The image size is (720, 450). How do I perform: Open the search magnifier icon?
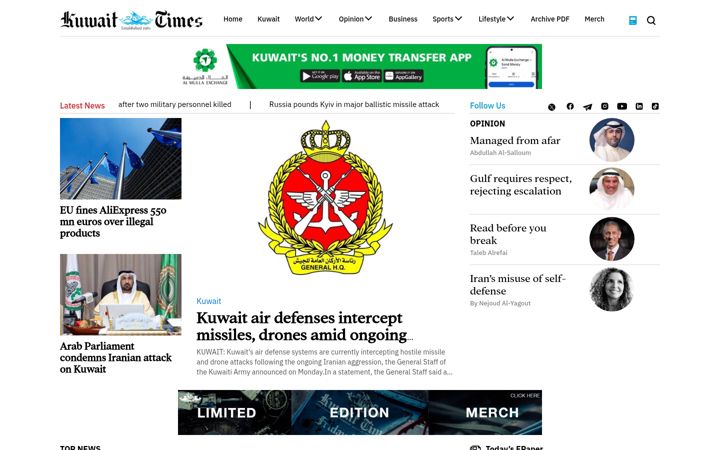tap(651, 20)
